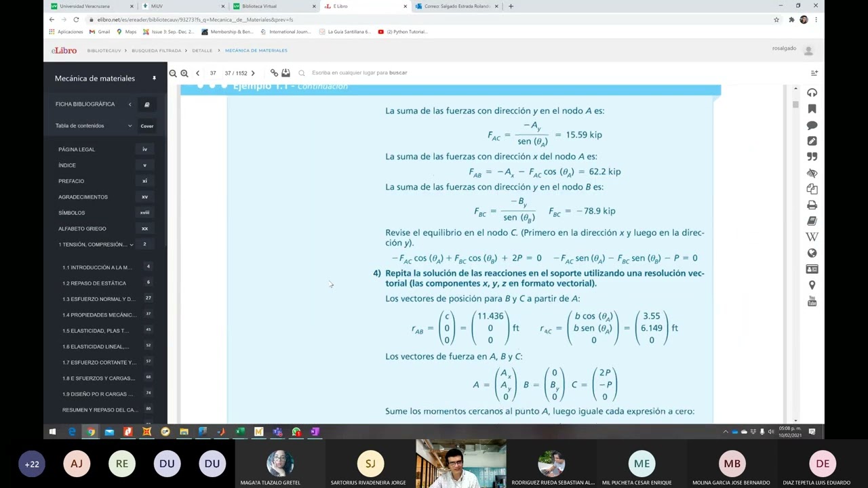Open Excel from the taskbar

point(240,432)
